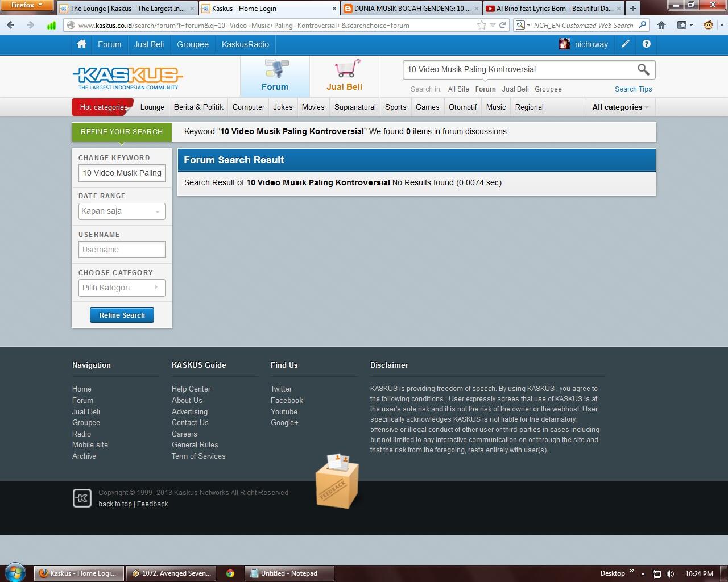Screen dimensions: 728x582
Task: Click the Facebook footer link
Action: coord(287,401)
